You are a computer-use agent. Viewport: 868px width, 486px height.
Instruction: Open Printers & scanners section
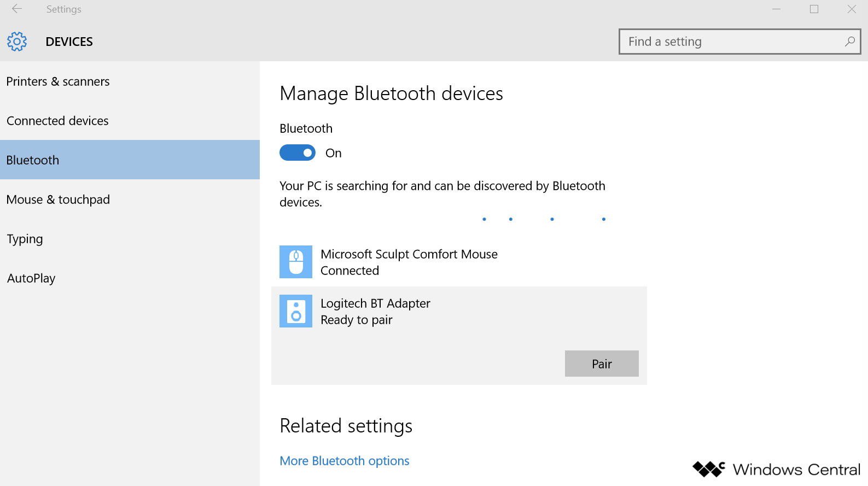point(130,81)
